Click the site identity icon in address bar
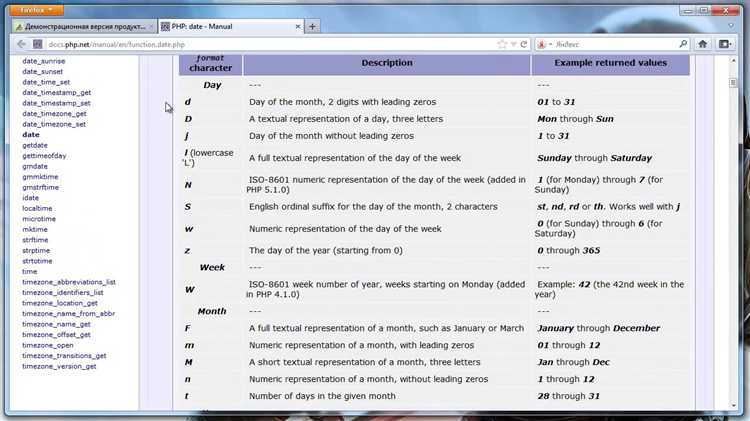Image resolution: width=750 pixels, height=421 pixels. [x=38, y=44]
